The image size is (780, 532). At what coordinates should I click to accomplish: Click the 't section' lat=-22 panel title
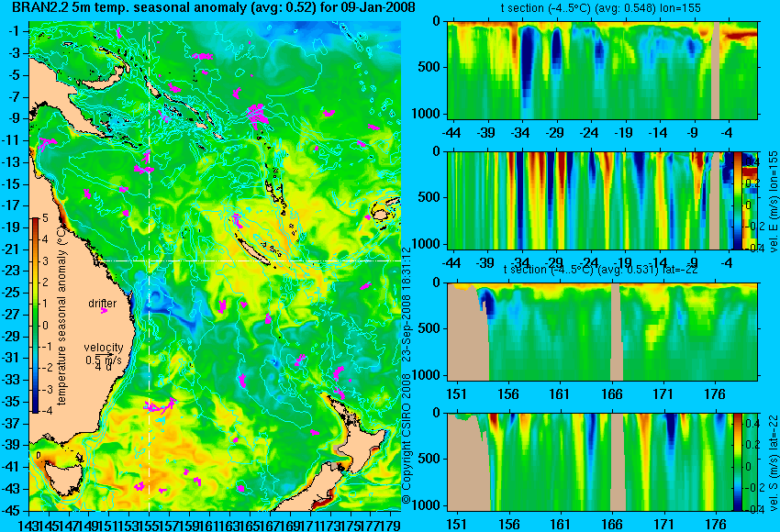600,270
